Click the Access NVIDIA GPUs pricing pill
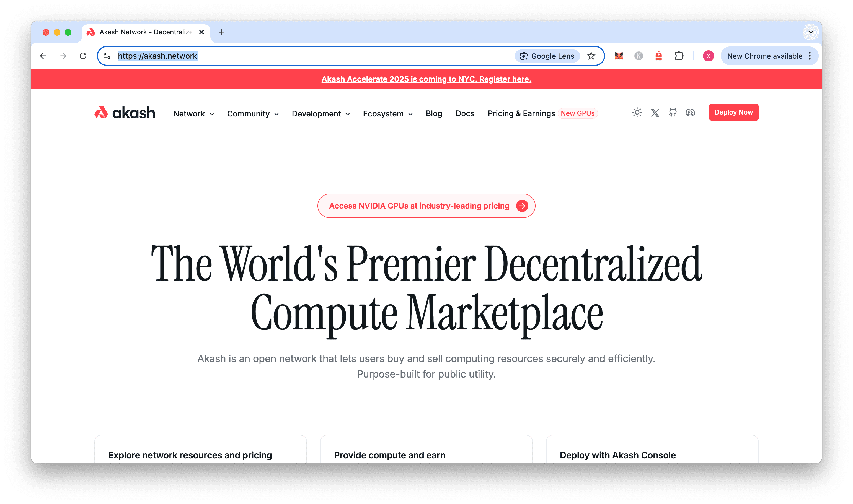 pyautogui.click(x=426, y=206)
